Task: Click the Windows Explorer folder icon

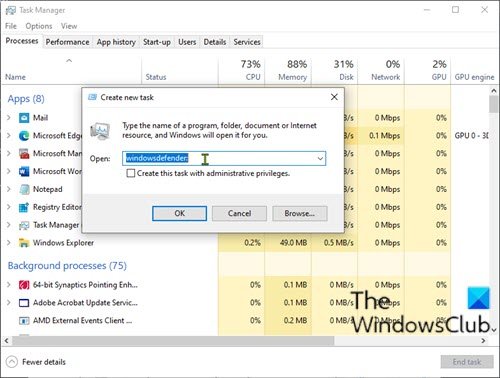Action: [x=24, y=243]
